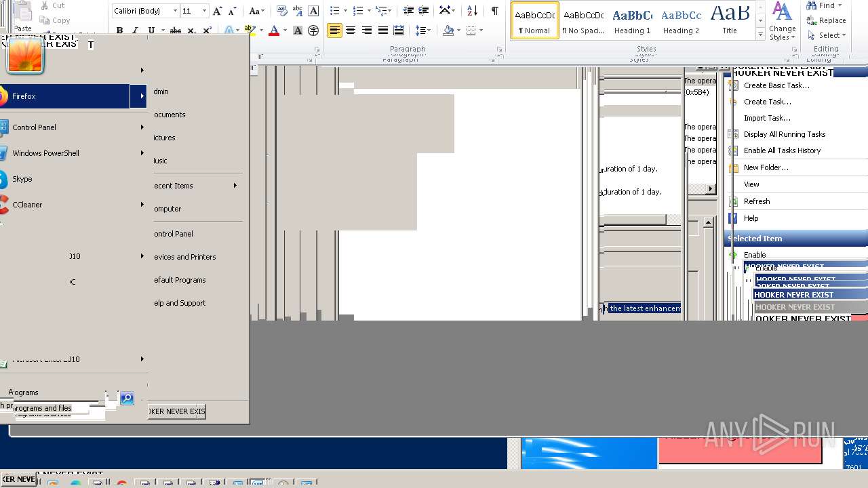868x488 pixels.
Task: Click the Grow Font icon
Action: pos(217,11)
